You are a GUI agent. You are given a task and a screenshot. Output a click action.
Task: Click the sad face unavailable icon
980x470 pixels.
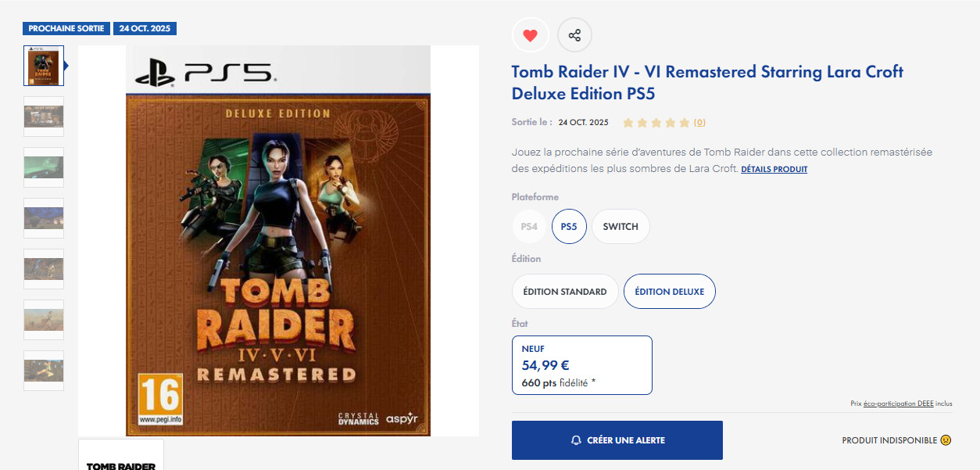pyautogui.click(x=946, y=440)
